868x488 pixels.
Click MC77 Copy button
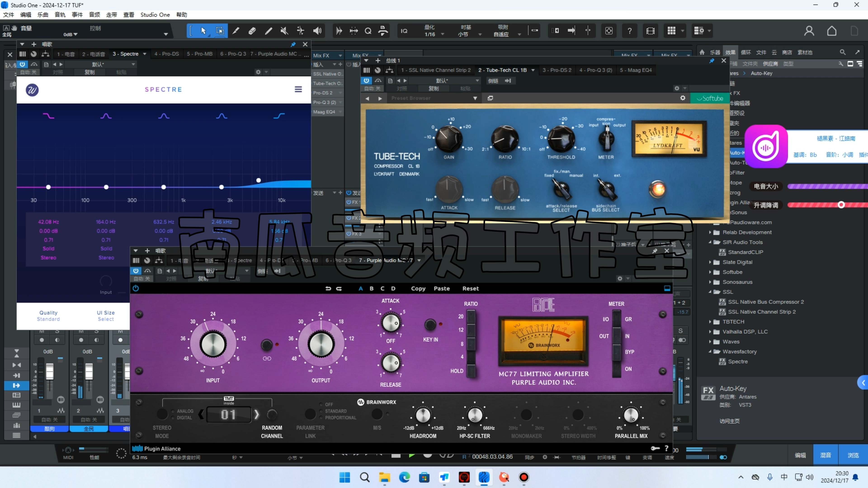coord(418,288)
